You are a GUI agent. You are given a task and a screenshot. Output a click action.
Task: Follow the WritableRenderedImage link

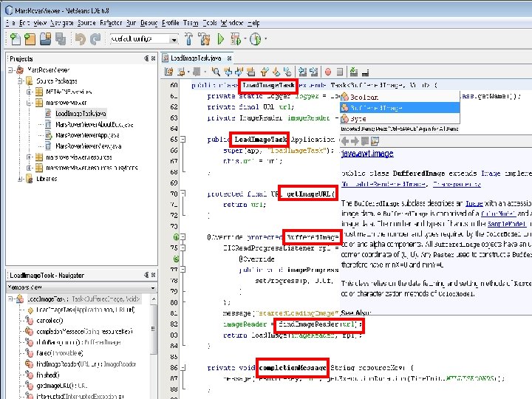tap(383, 184)
